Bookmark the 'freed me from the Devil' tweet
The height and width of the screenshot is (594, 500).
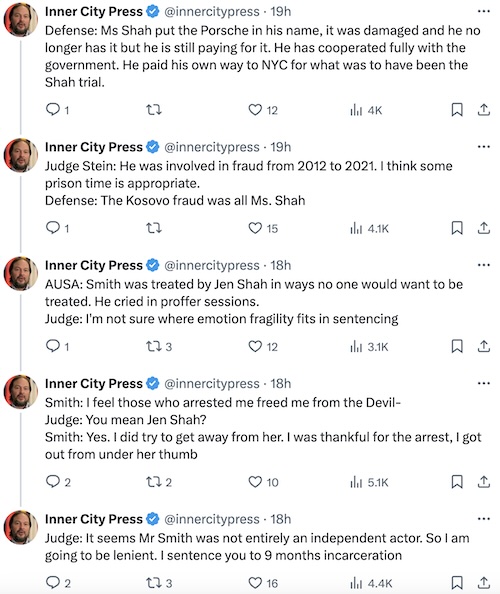click(x=457, y=482)
